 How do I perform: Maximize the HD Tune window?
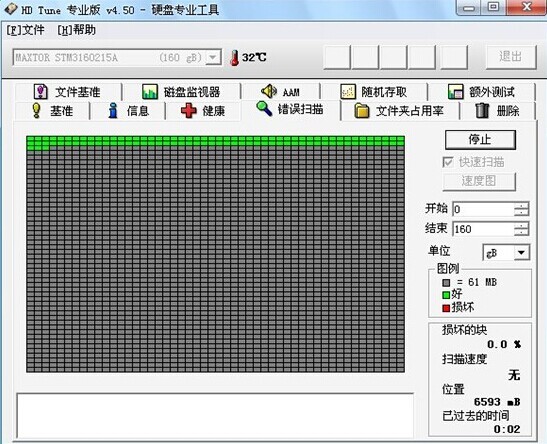(493, 7)
